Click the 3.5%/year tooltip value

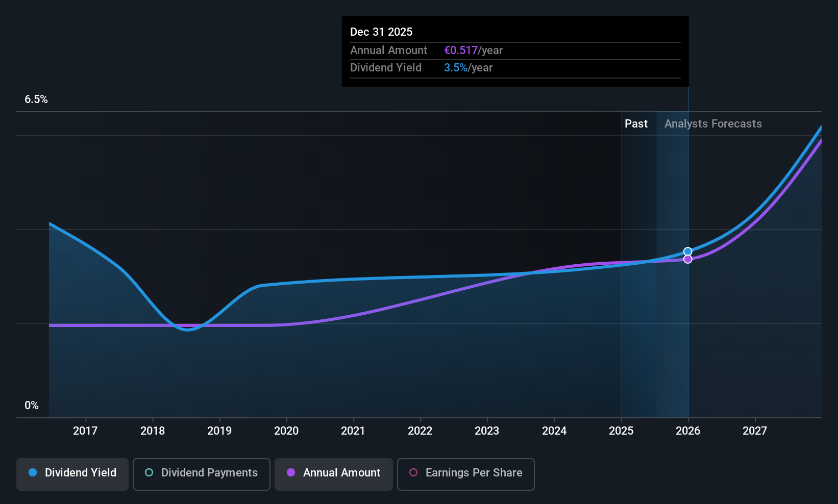[469, 68]
